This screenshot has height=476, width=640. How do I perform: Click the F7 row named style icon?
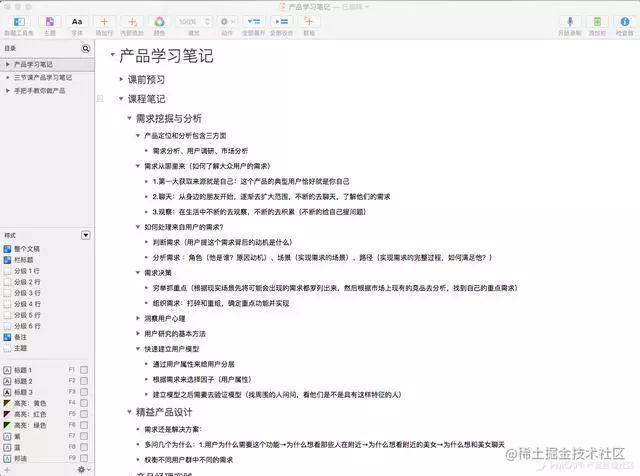coord(7,436)
